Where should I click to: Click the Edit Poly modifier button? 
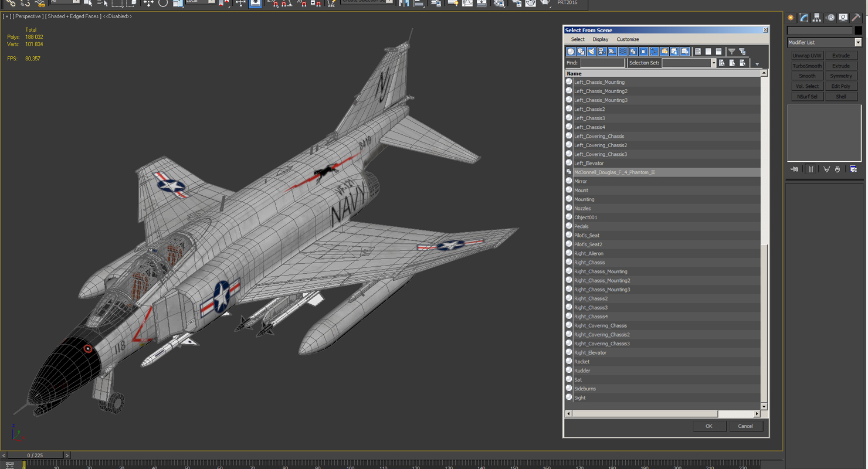pyautogui.click(x=841, y=86)
